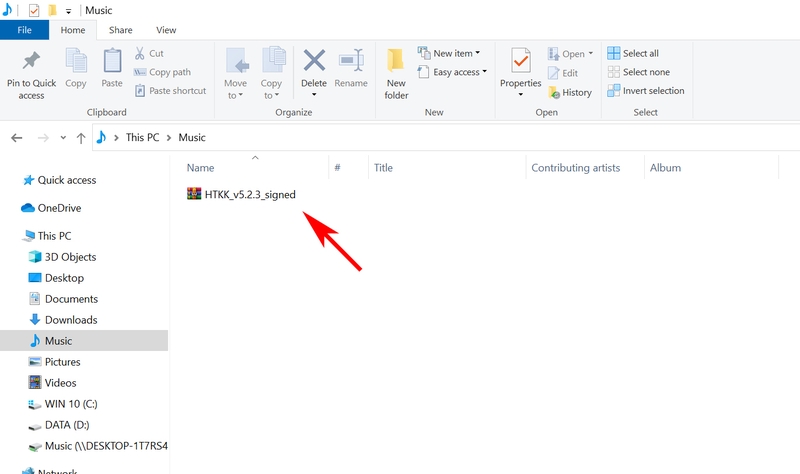Open the Easy access dropdown
The width and height of the screenshot is (800, 474).
point(452,72)
